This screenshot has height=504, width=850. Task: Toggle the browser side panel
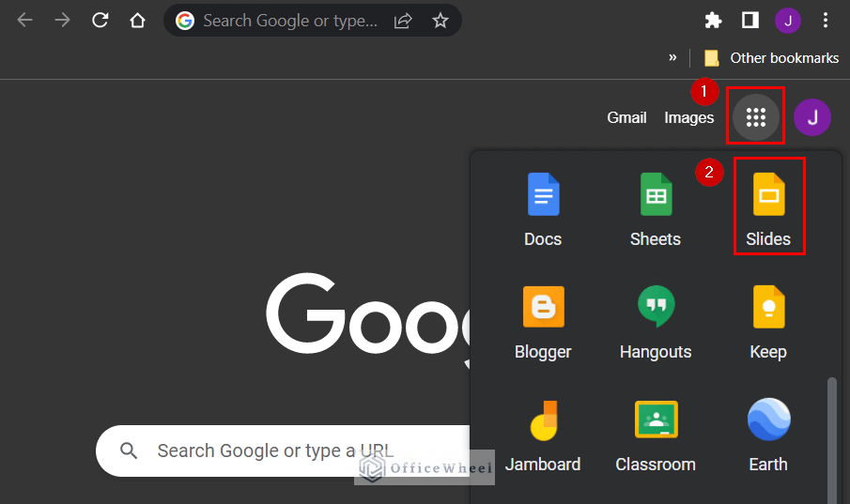coord(750,21)
